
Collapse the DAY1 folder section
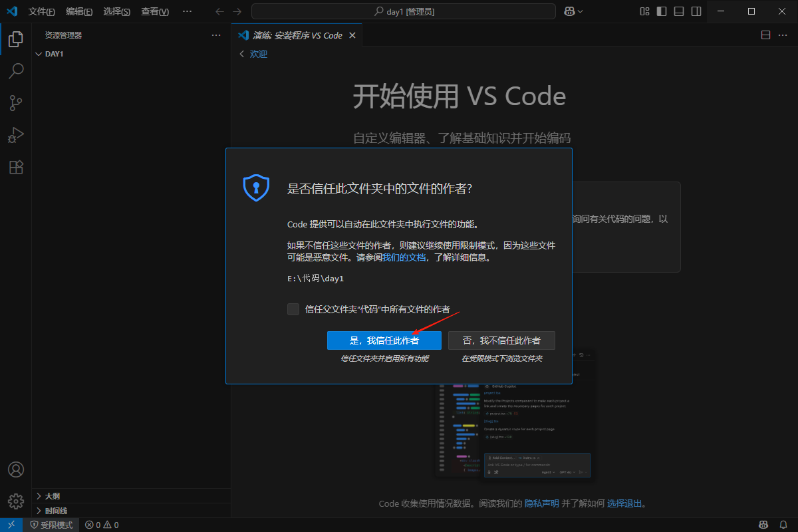[131, 54]
